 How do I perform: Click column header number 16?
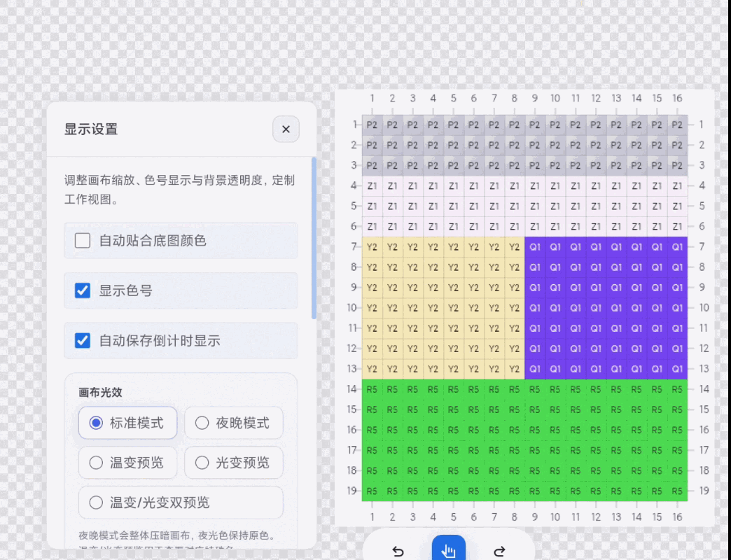pos(677,99)
